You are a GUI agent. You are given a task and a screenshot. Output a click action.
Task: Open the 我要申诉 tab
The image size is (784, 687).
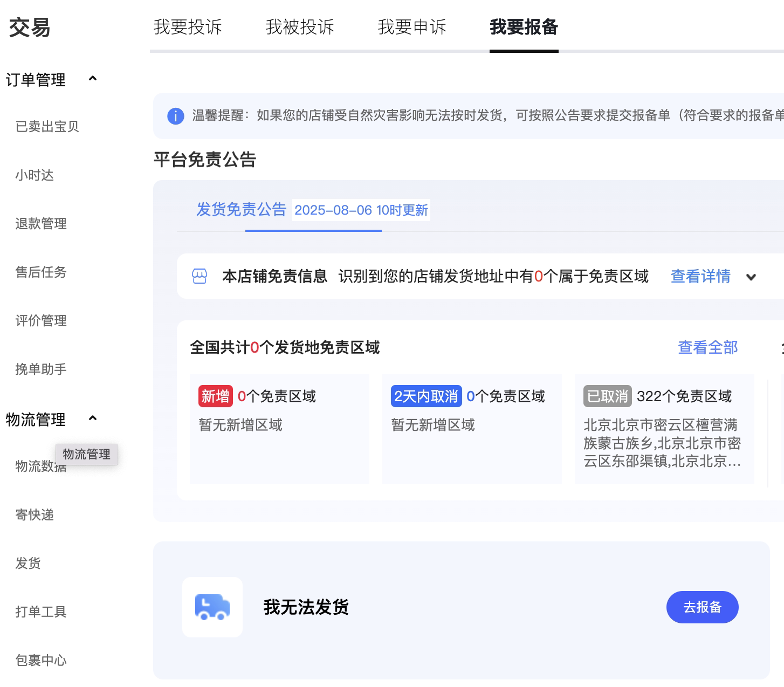click(x=412, y=27)
